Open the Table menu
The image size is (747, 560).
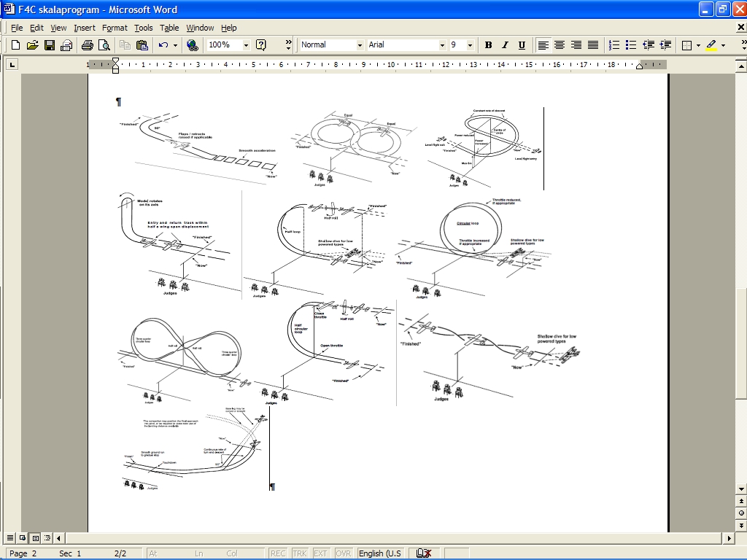pos(169,28)
